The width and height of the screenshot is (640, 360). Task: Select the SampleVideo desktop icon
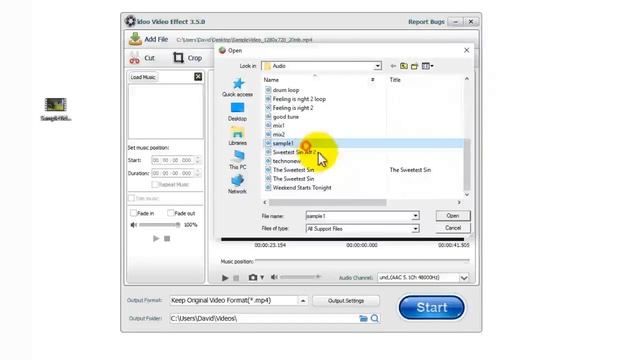(56, 109)
